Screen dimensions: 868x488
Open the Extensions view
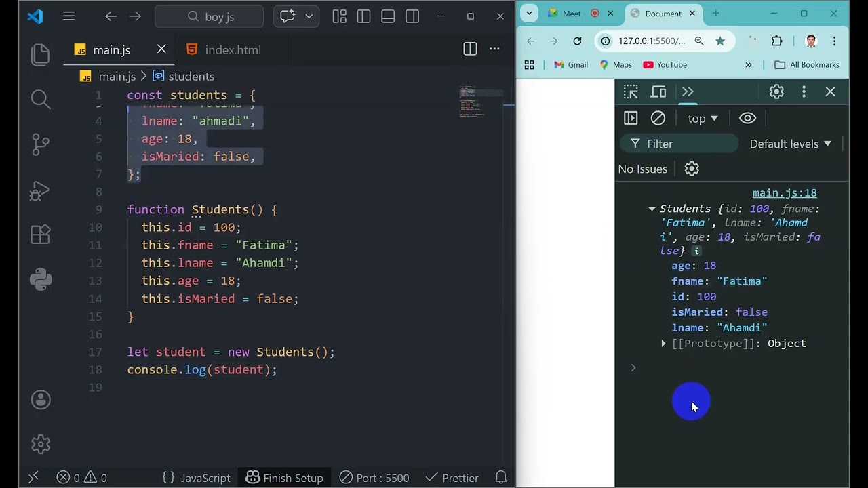pyautogui.click(x=41, y=235)
